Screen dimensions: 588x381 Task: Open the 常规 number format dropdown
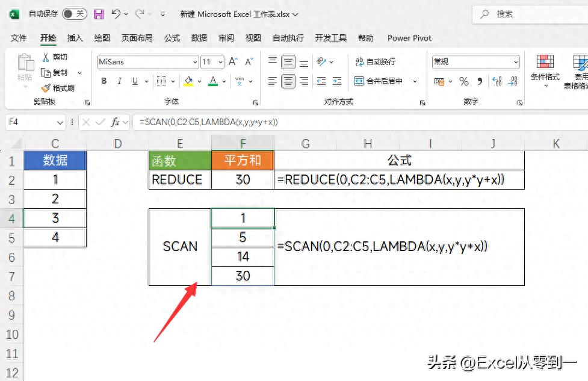[516, 62]
